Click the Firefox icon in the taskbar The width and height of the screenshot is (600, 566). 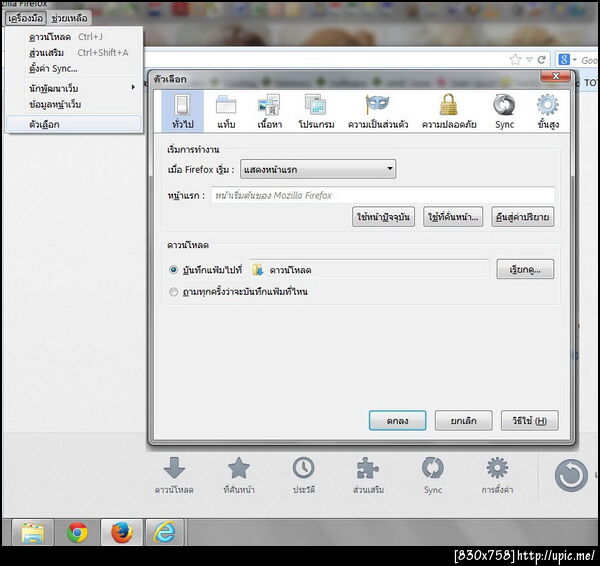(122, 532)
